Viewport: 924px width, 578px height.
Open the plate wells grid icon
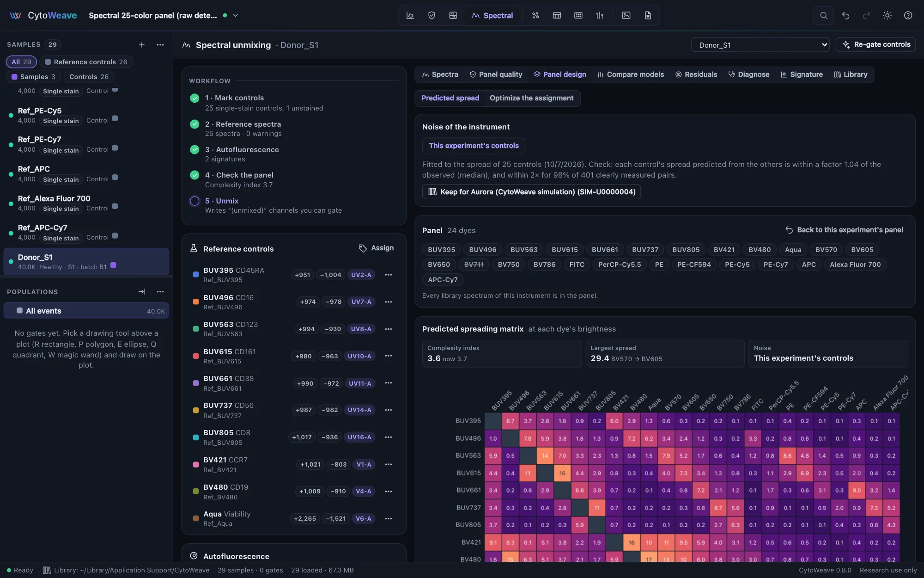[x=578, y=15]
